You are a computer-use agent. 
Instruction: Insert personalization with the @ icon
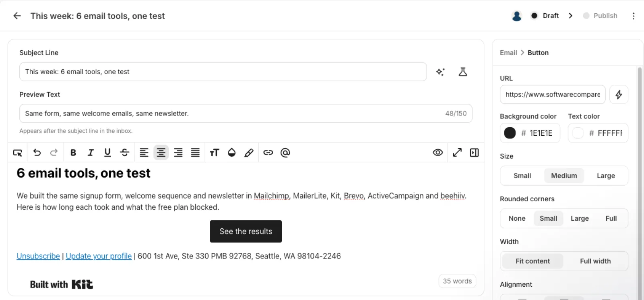tap(285, 153)
